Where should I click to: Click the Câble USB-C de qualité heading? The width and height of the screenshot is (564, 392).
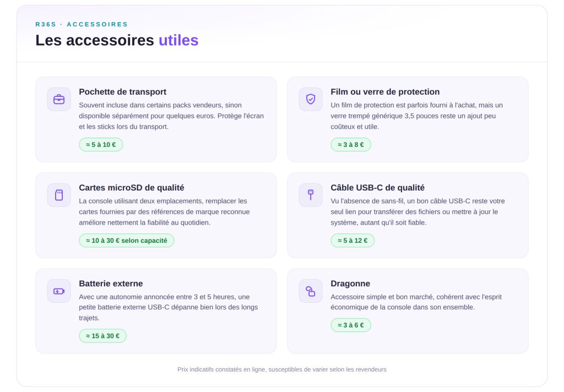click(378, 188)
